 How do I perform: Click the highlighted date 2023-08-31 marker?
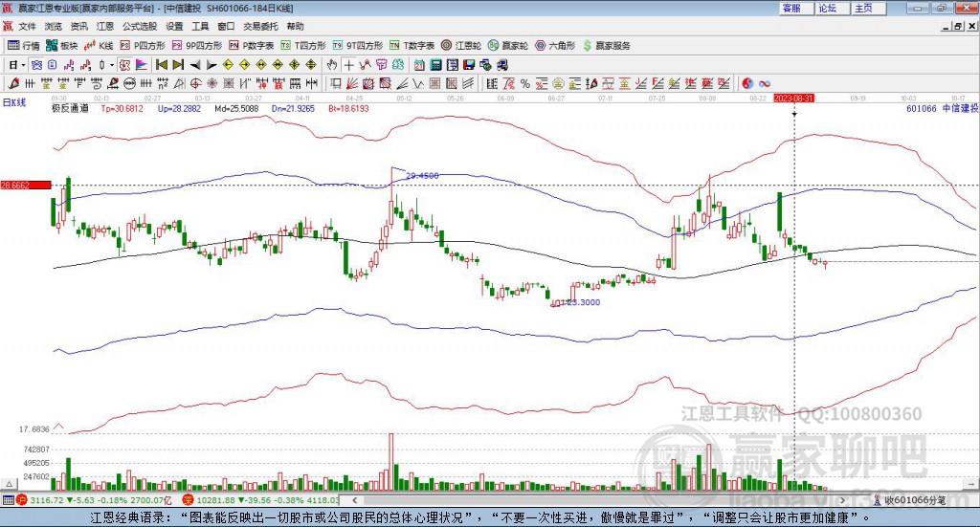click(x=793, y=99)
